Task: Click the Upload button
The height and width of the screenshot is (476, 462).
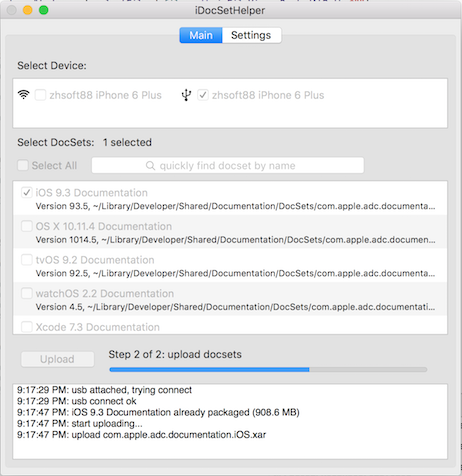Action: point(57,359)
